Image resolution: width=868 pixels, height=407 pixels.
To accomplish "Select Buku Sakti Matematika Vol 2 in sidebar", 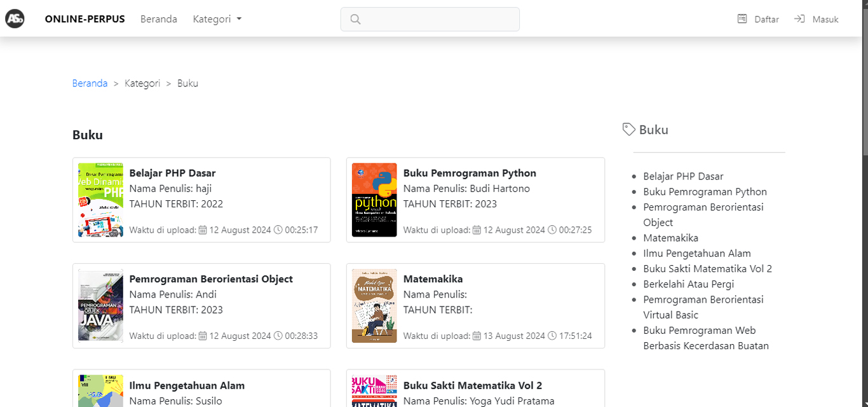I will pyautogui.click(x=707, y=268).
